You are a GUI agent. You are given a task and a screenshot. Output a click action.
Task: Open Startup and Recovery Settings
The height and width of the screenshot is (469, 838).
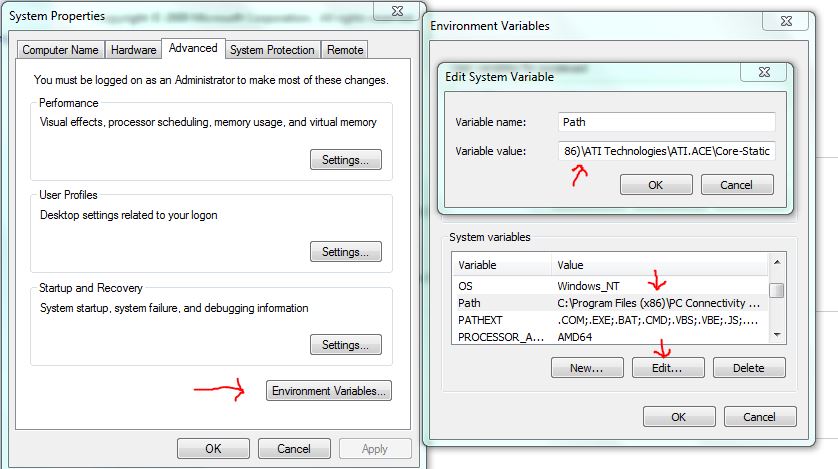click(345, 345)
